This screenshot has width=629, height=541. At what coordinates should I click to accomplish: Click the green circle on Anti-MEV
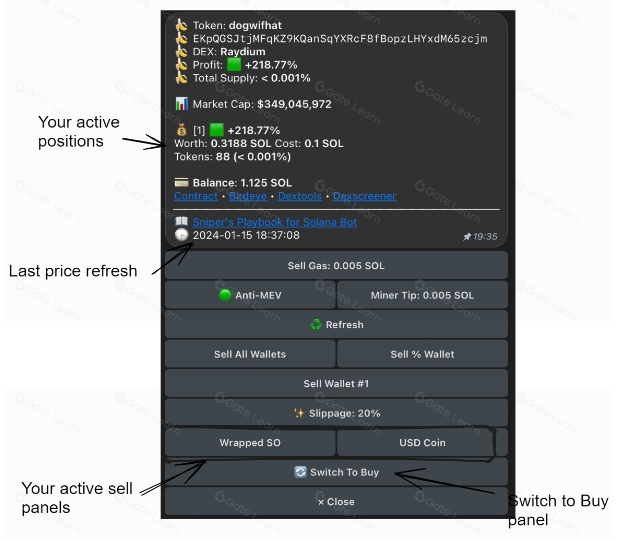coord(225,295)
